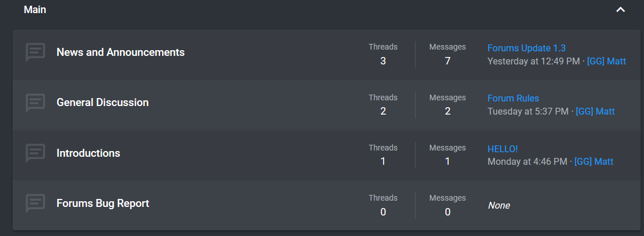View [GG] Matt profile in News row
The height and width of the screenshot is (236, 644).
click(606, 62)
